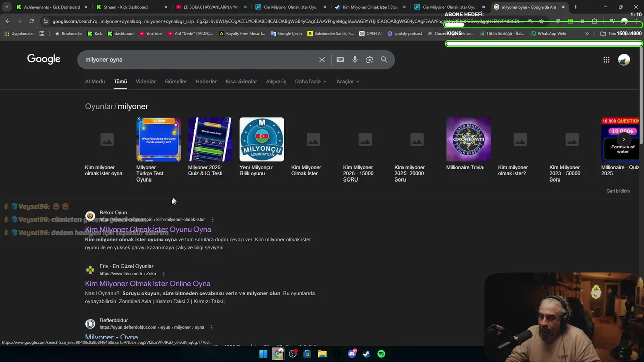Open OPEN AI bookmark

coord(370,34)
